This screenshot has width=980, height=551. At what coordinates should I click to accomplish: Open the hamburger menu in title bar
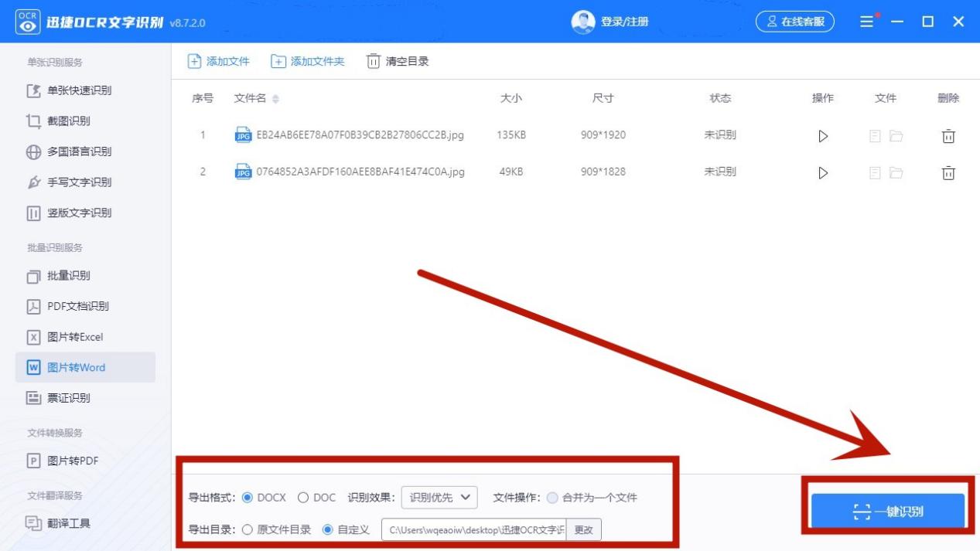click(866, 21)
